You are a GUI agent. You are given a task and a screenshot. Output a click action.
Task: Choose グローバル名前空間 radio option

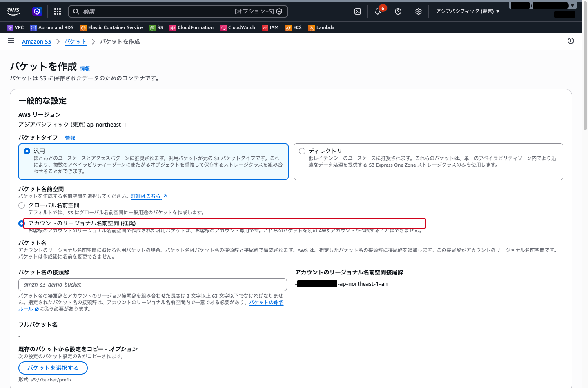22,205
